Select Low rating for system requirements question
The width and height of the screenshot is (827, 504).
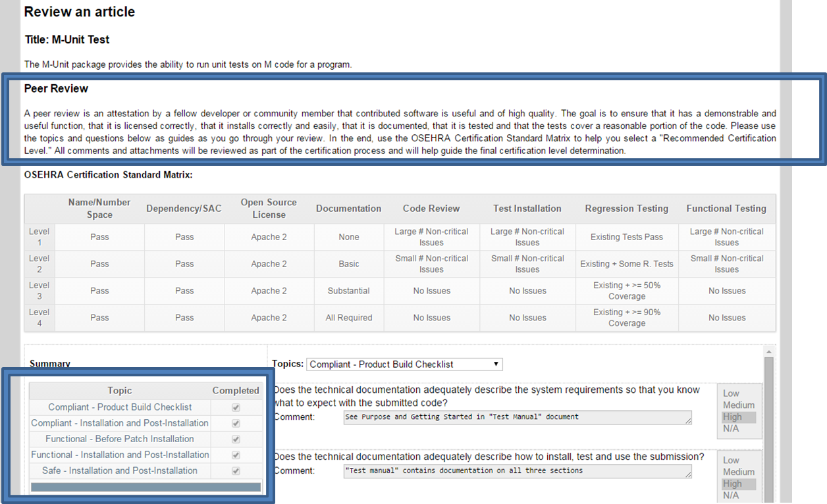731,393
